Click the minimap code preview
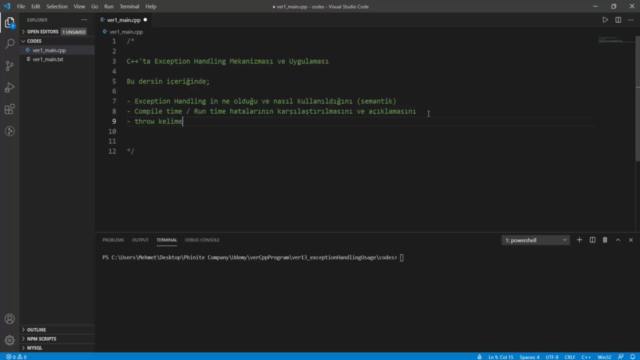Viewport: 640px width, 360px height. coord(616,40)
